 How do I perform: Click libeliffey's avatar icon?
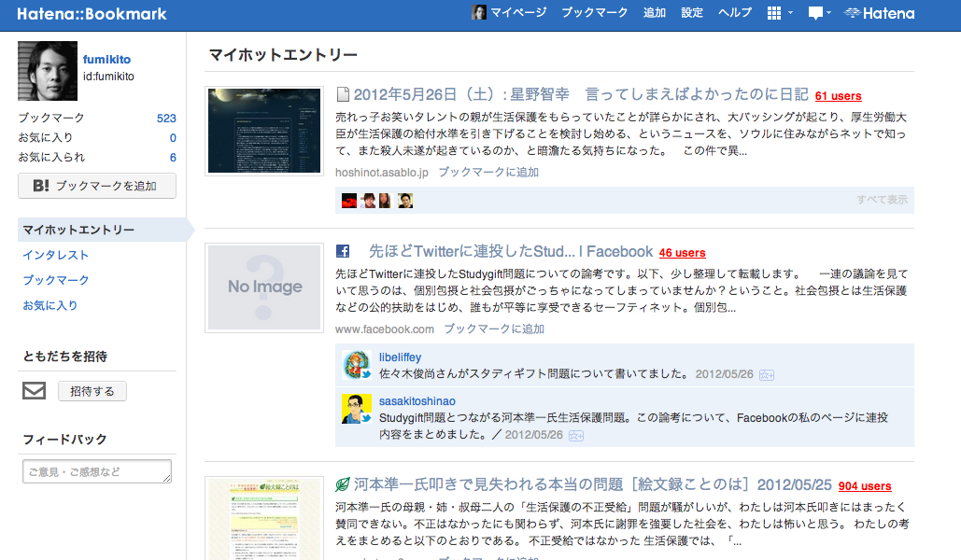[356, 365]
